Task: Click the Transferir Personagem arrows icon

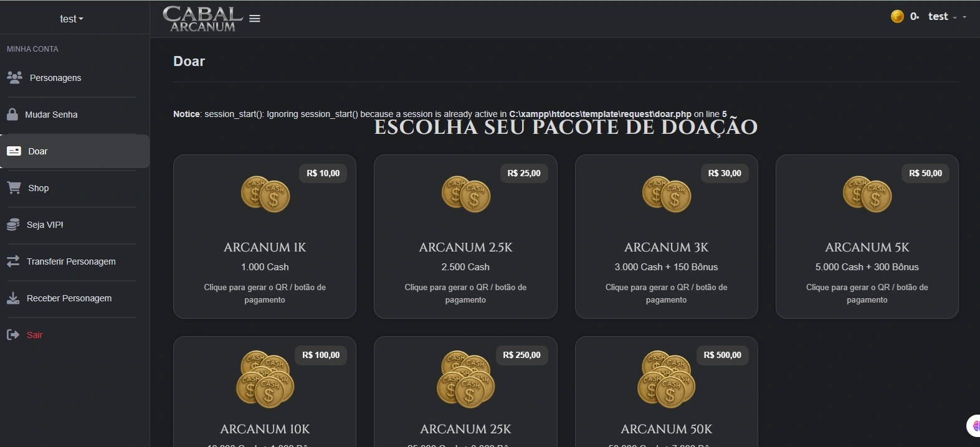Action: pyautogui.click(x=13, y=261)
